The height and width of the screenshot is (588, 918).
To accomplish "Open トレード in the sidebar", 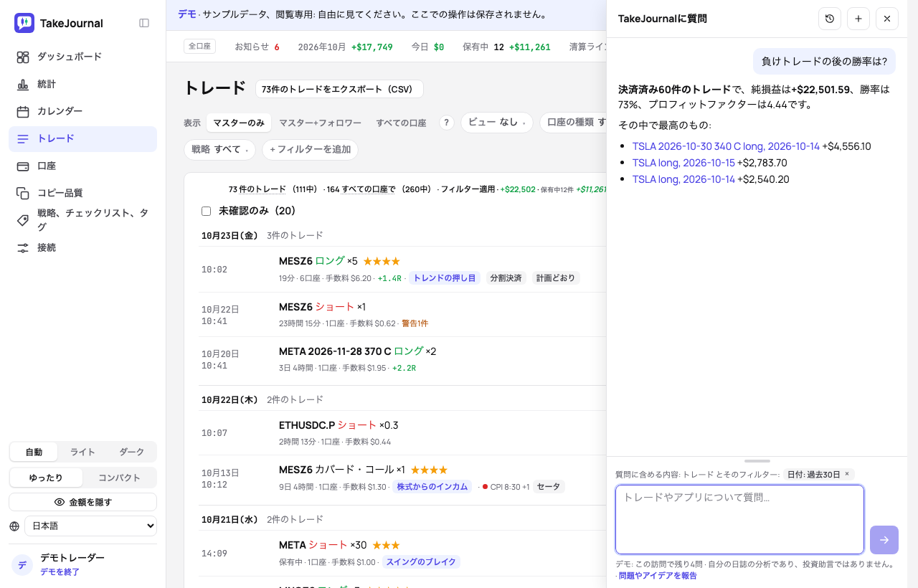I will pos(82,138).
